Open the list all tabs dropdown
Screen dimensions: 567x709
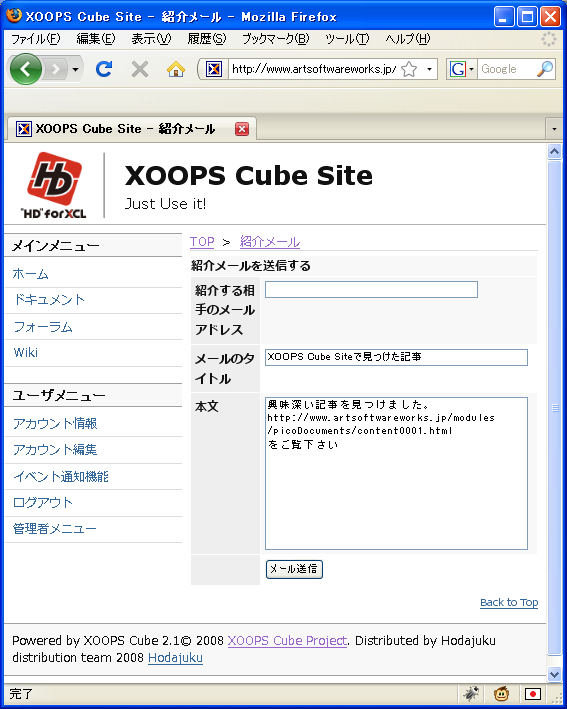click(554, 129)
